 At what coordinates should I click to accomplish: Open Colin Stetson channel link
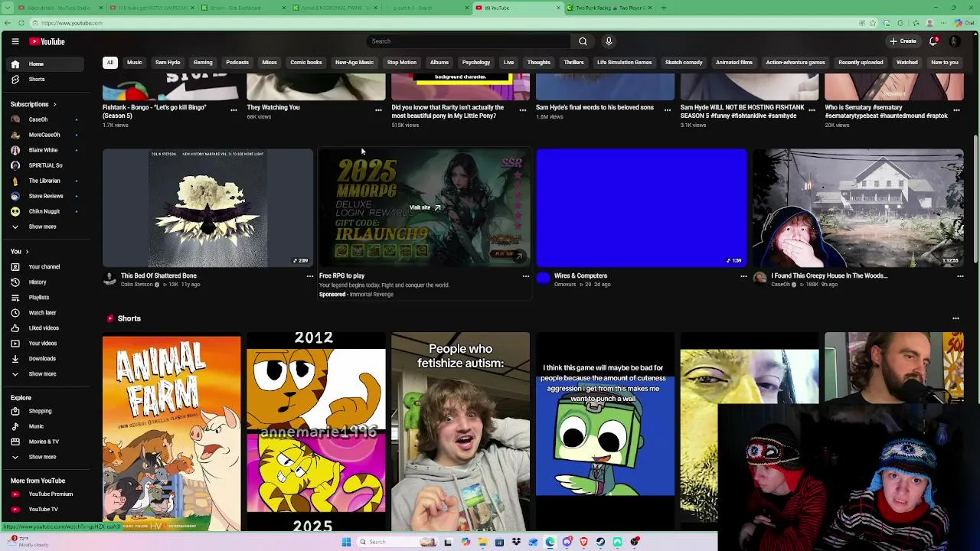tap(137, 285)
